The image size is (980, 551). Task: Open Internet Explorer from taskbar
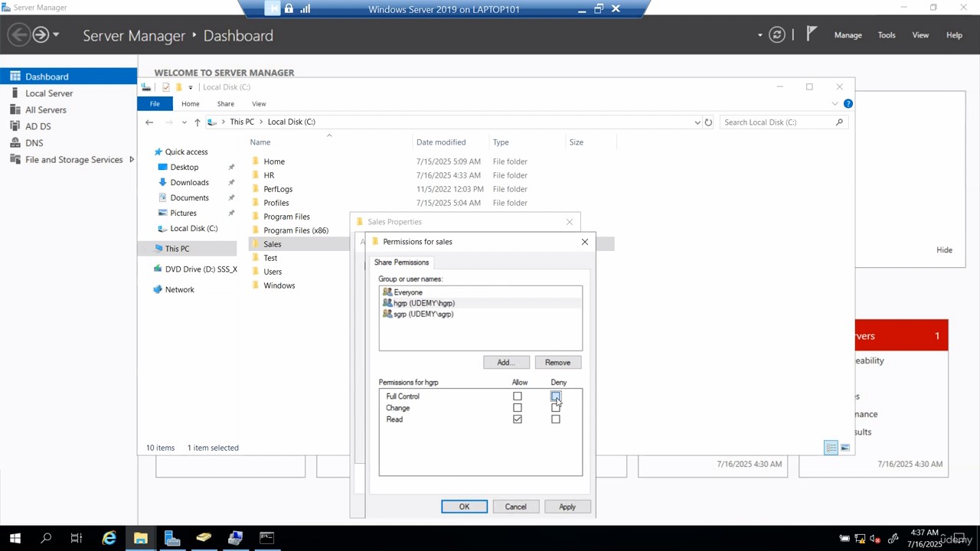[x=109, y=539]
